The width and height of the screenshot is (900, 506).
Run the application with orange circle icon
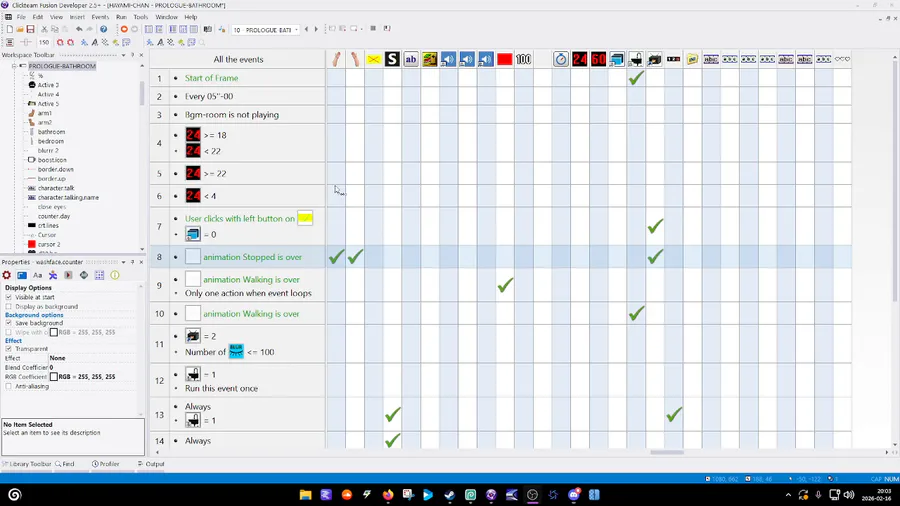coord(124,29)
